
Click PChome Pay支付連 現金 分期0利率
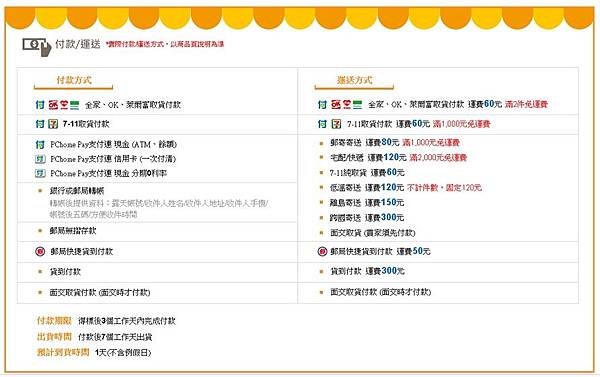[108, 173]
